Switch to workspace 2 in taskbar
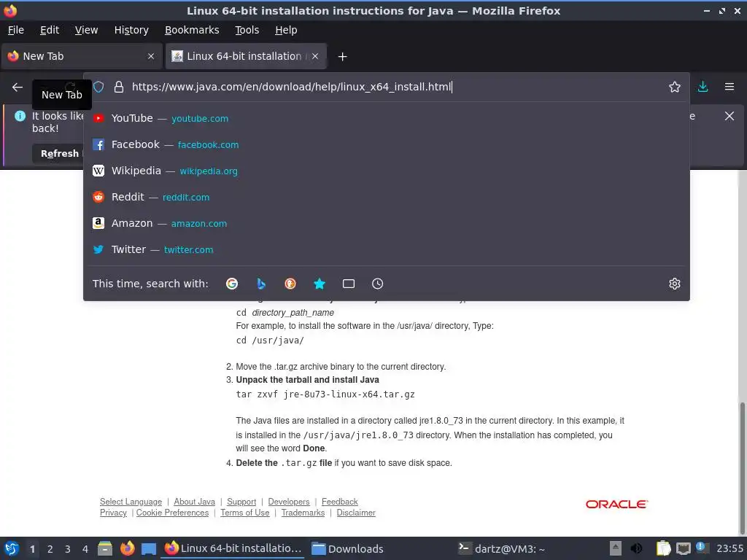The height and width of the screenshot is (560, 747). [x=50, y=549]
